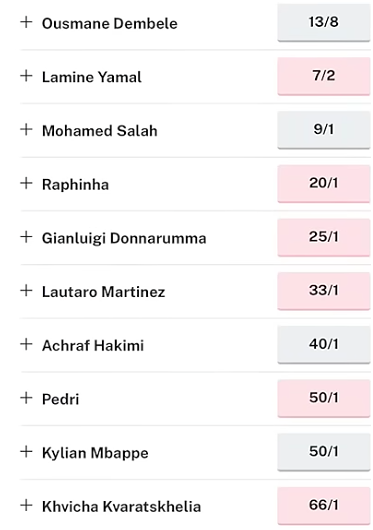
Task: Click the plus icon by Khvicha Kvaratskhelia
Action: [x=26, y=505]
